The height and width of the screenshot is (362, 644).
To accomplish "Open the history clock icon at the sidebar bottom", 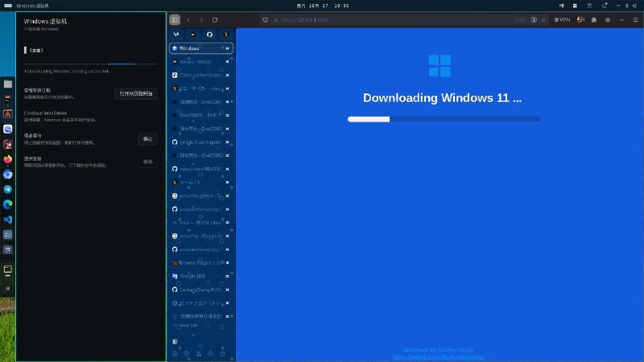I will pyautogui.click(x=210, y=353).
